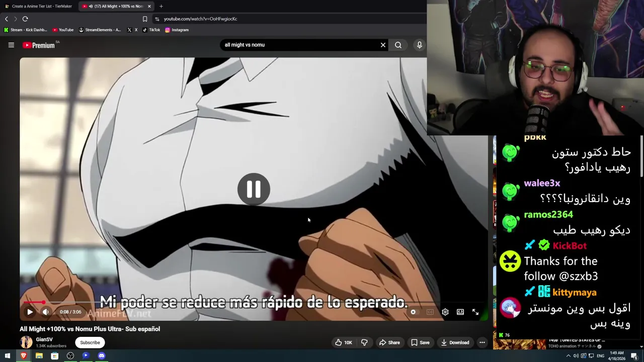Screen dimensions: 644x362
Task: Open the StreamElements bookmark
Action: tap(100, 30)
